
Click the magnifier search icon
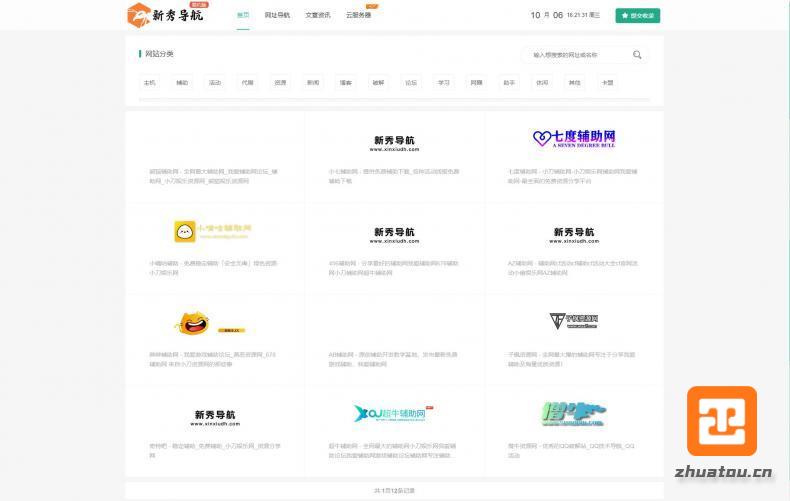point(637,55)
